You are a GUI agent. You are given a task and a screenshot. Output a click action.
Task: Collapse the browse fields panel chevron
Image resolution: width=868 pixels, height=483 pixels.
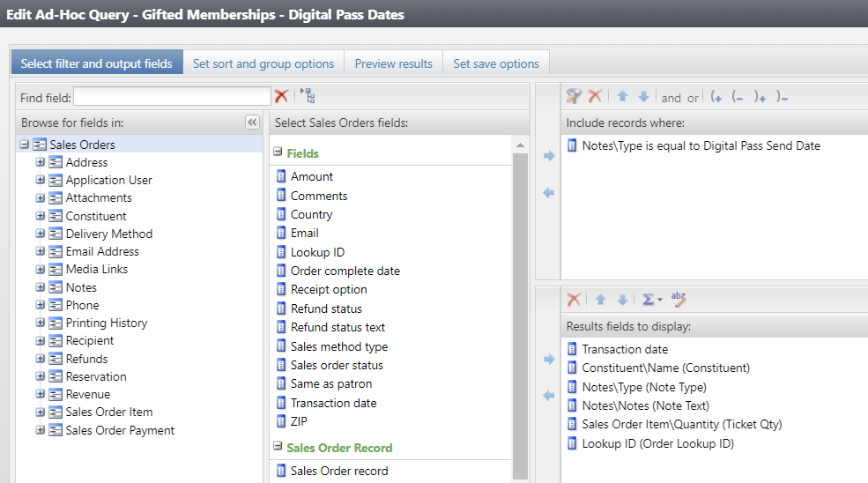252,122
